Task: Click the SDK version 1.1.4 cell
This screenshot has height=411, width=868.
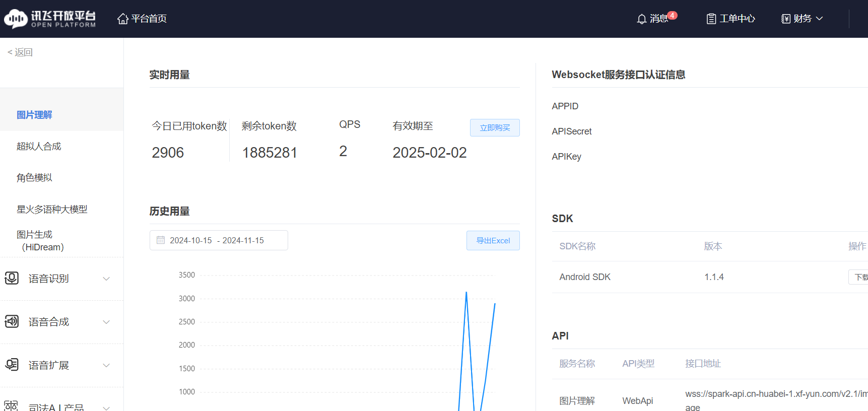Action: click(714, 277)
